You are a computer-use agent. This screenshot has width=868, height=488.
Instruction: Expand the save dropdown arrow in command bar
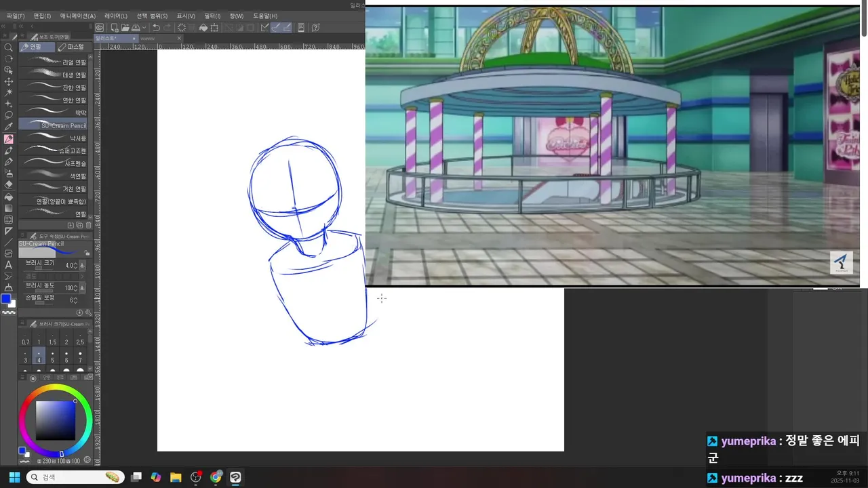click(144, 28)
